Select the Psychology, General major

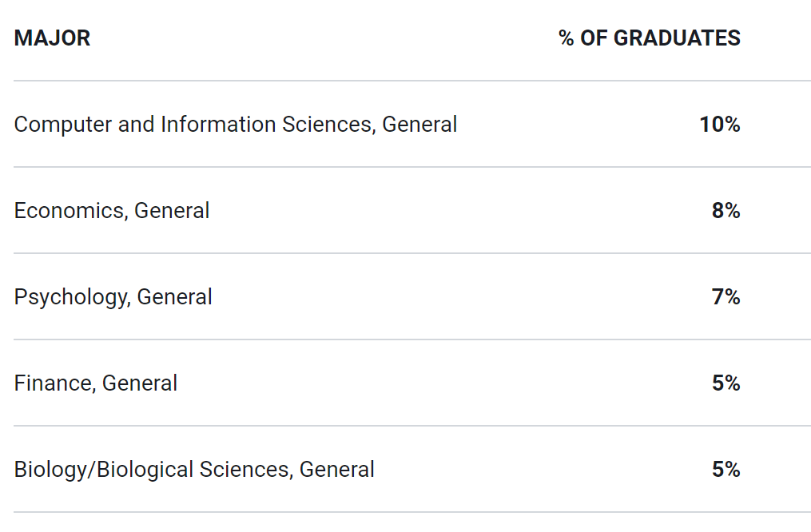[113, 297]
